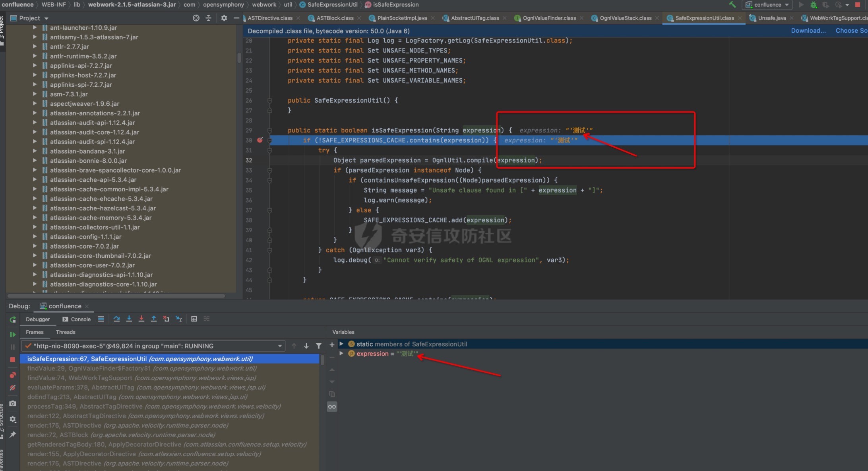Image resolution: width=868 pixels, height=471 pixels.
Task: Click the Choose Sources link
Action: point(851,31)
